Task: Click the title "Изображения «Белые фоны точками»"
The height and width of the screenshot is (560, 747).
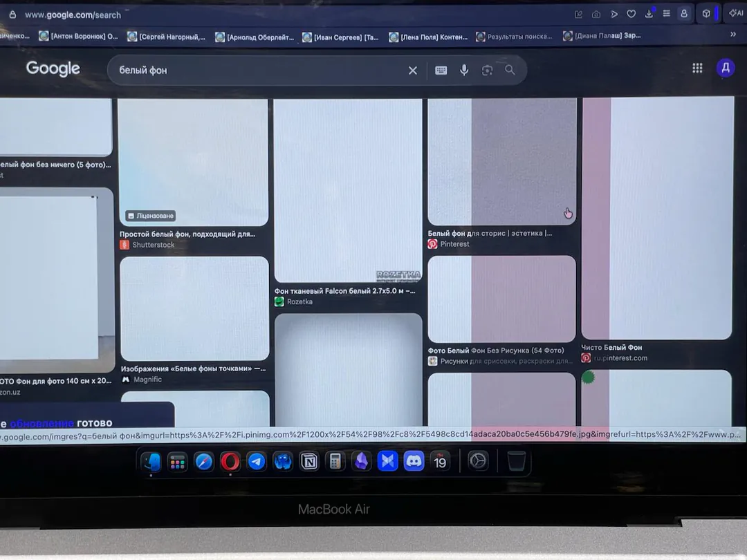Action: 194,368
